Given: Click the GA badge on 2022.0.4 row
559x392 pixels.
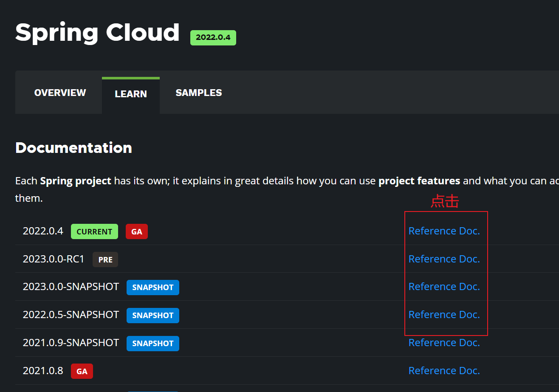Looking at the screenshot, I should click(137, 231).
